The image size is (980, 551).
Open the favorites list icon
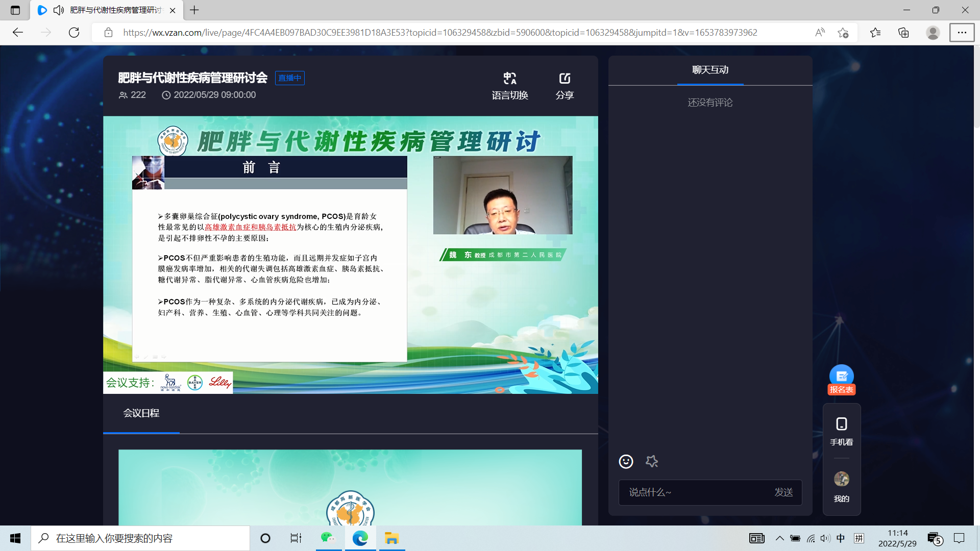click(875, 33)
